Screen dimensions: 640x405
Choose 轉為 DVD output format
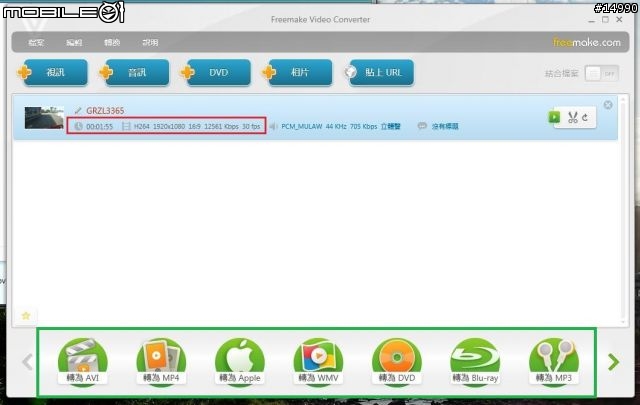coord(397,362)
